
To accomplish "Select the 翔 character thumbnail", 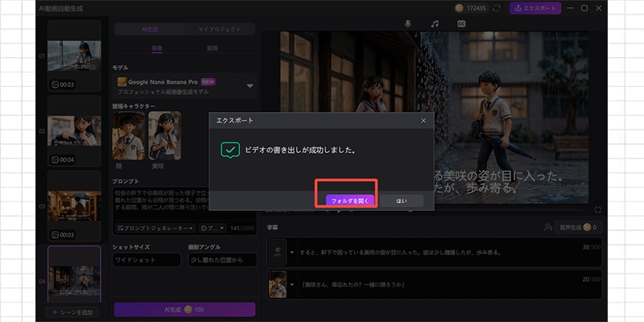I will (x=128, y=135).
